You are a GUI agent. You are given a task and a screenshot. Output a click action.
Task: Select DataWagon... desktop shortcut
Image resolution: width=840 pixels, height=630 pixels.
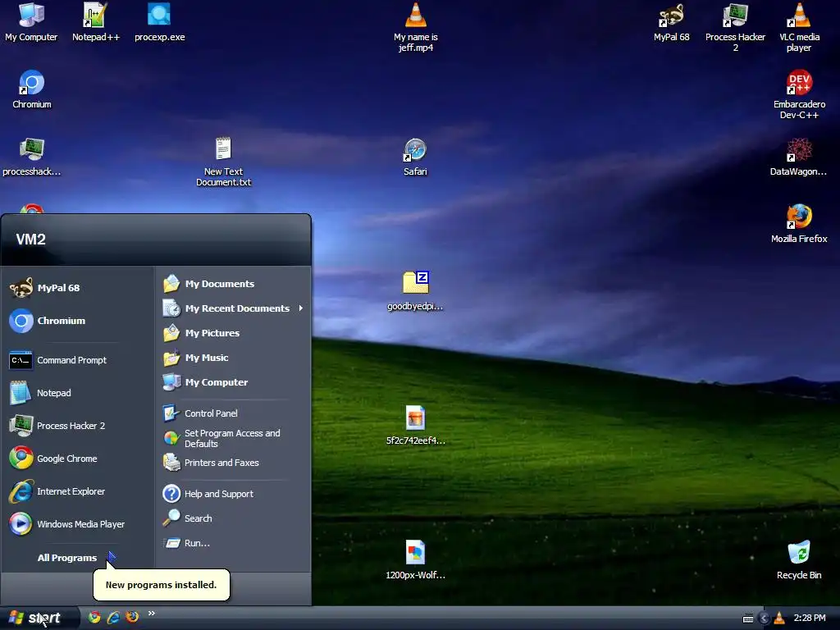tap(798, 157)
